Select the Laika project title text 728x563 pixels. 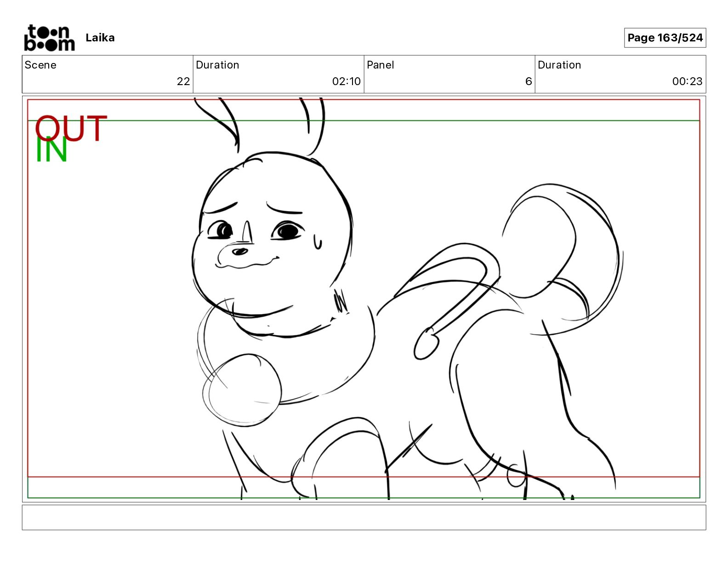click(x=100, y=38)
